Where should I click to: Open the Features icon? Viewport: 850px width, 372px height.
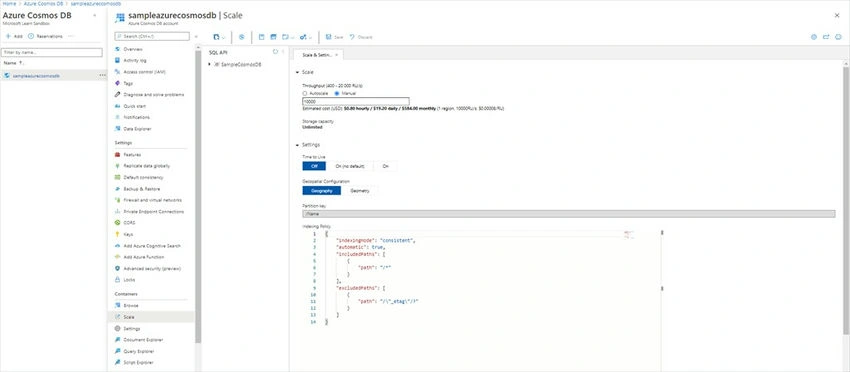[x=118, y=155]
